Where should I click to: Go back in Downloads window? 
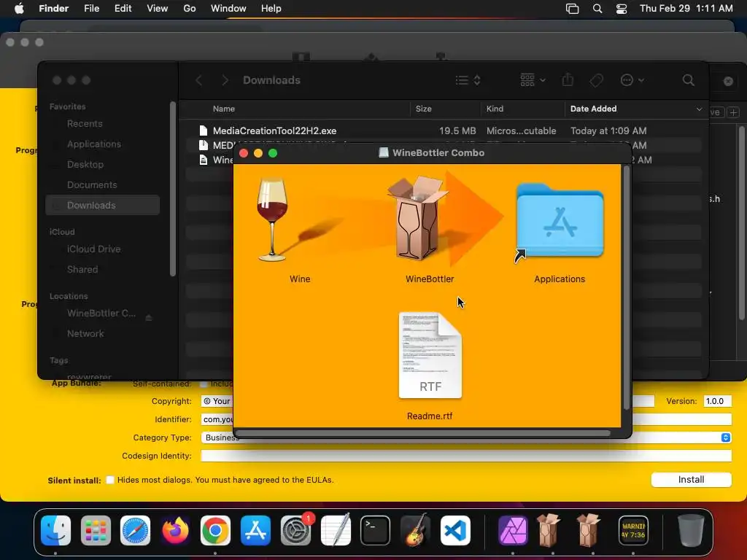pos(199,80)
